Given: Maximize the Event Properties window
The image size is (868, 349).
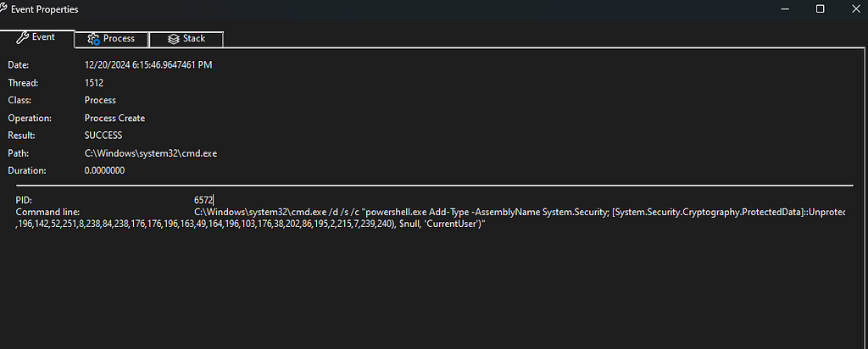Looking at the screenshot, I should click(x=821, y=8).
